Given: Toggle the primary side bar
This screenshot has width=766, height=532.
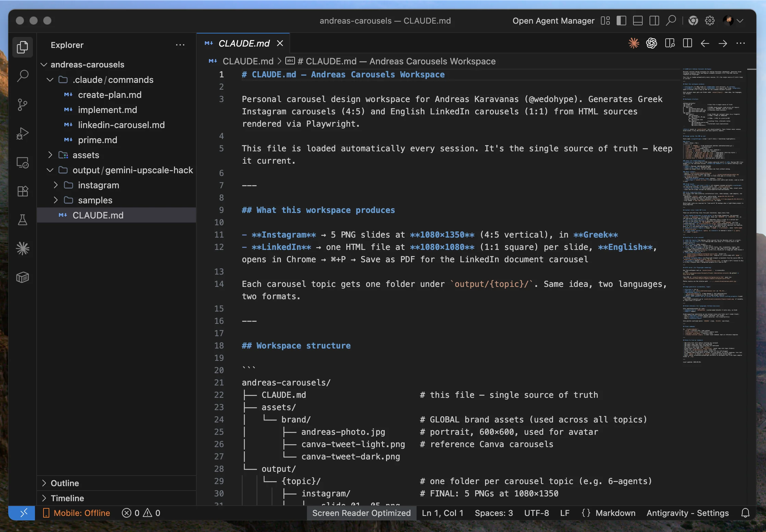Looking at the screenshot, I should [621, 21].
